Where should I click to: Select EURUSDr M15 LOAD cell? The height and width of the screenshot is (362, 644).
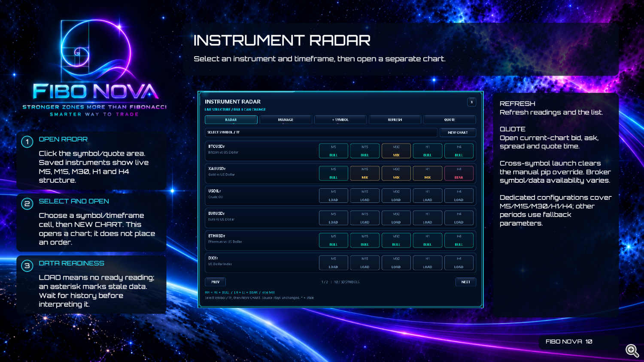coord(365,218)
